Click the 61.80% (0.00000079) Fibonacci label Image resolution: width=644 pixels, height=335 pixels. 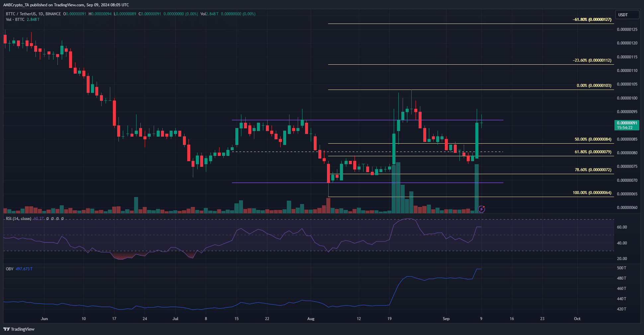click(593, 152)
